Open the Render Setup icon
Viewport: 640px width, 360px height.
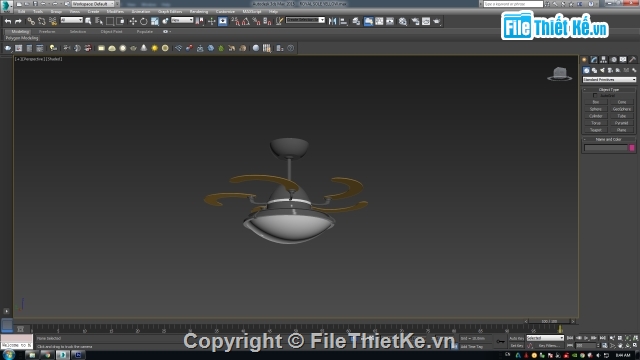tap(416, 21)
